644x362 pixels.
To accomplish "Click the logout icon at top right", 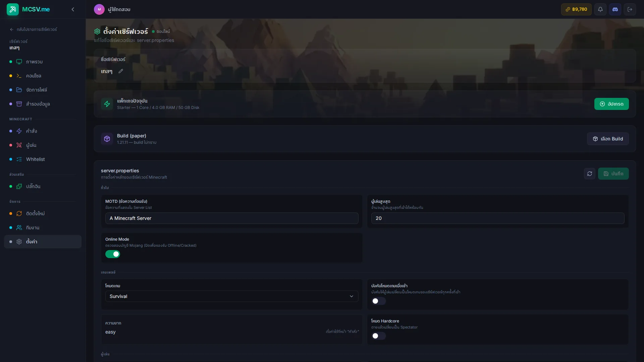I will [x=630, y=9].
